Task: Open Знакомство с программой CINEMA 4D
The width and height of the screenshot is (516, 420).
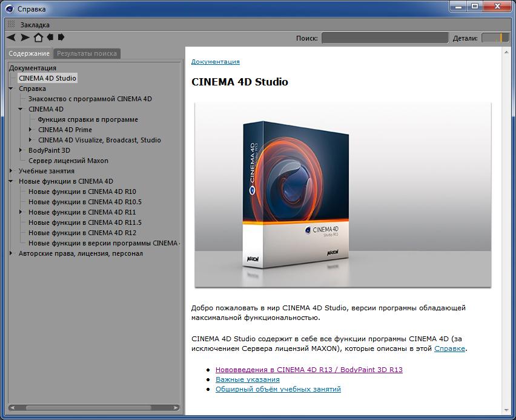Action: pyautogui.click(x=90, y=99)
